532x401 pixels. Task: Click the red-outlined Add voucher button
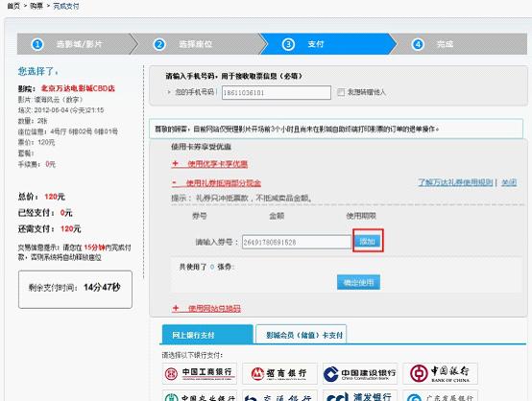[368, 242]
